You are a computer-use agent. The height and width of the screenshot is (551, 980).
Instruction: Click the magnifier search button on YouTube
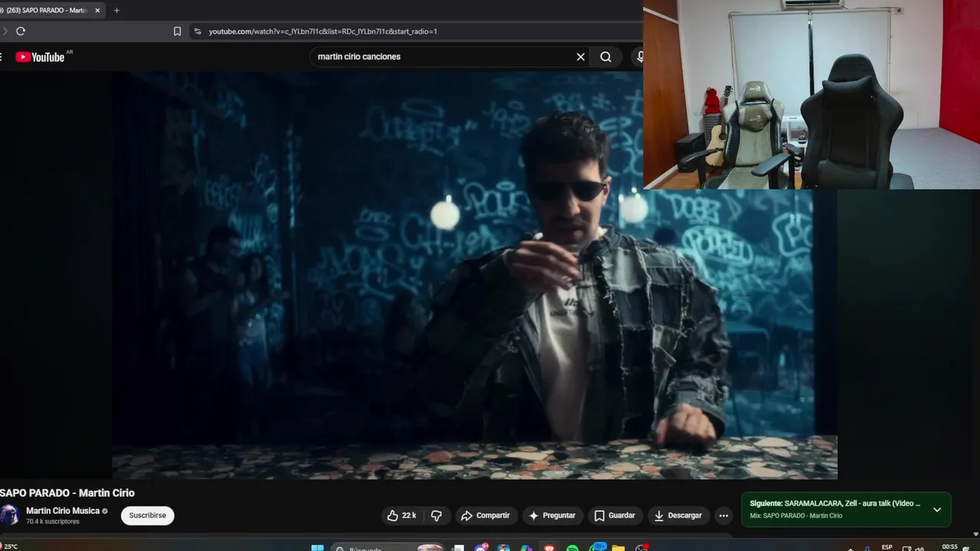[606, 57]
